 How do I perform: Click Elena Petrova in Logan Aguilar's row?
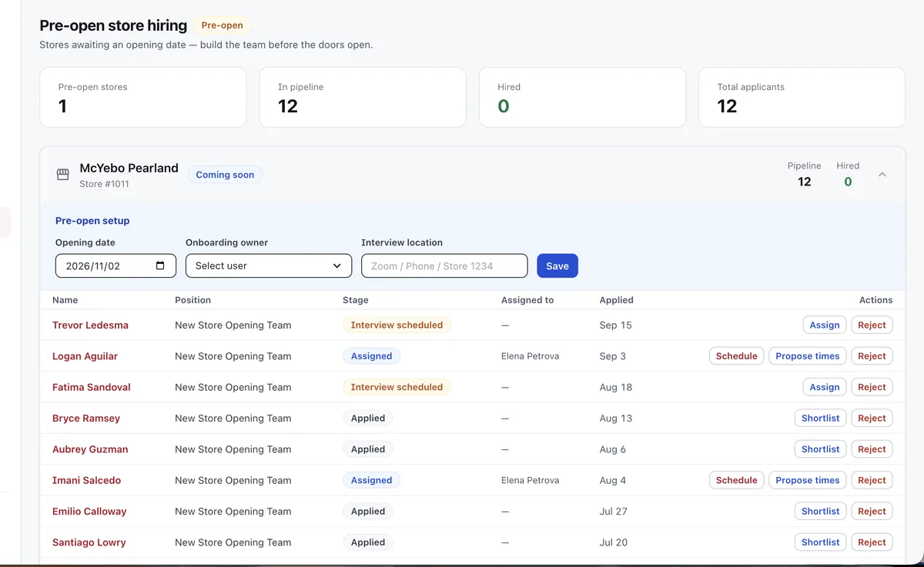tap(530, 356)
